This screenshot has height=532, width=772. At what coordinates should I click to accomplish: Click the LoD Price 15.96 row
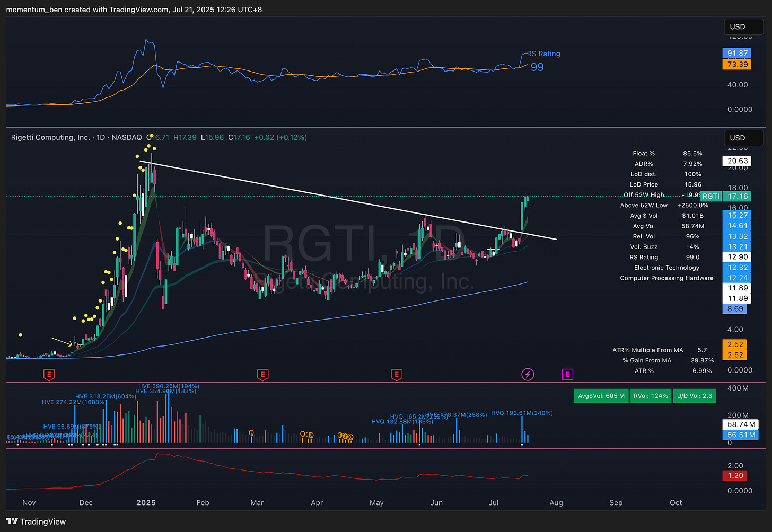(665, 184)
